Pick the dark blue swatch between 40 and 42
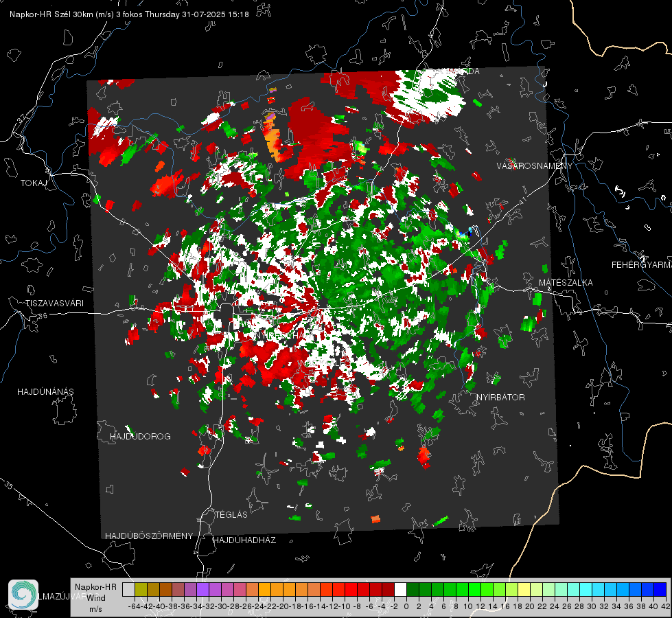 [660, 589]
